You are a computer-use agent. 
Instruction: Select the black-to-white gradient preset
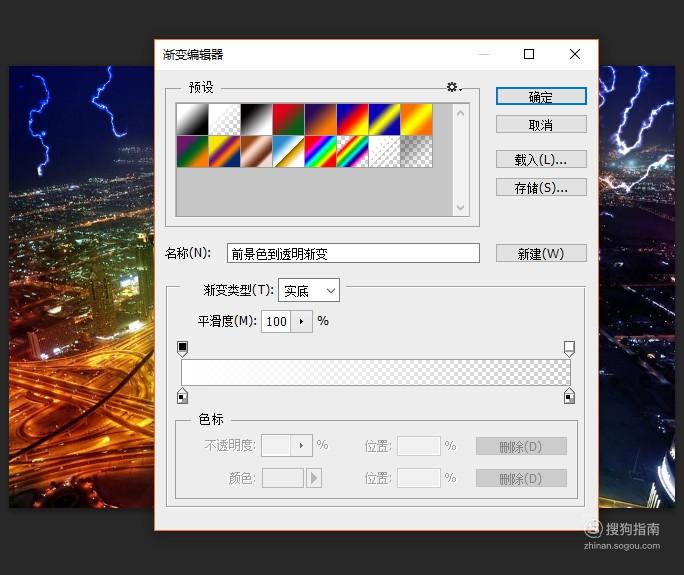[x=192, y=119]
